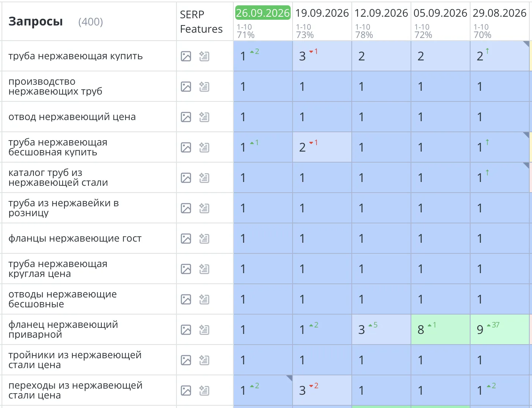This screenshot has height=408, width=532.
Task: Click image icon for «труба нержавеющая купить»
Action: click(186, 56)
